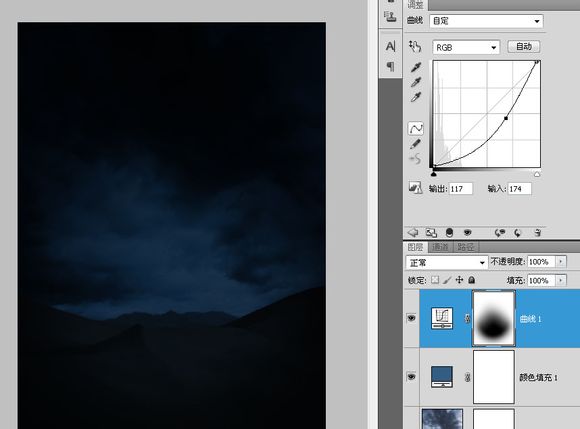Viewport: 580px width, 429px height.
Task: Delete the adjustment with the trash icon
Action: 537,233
